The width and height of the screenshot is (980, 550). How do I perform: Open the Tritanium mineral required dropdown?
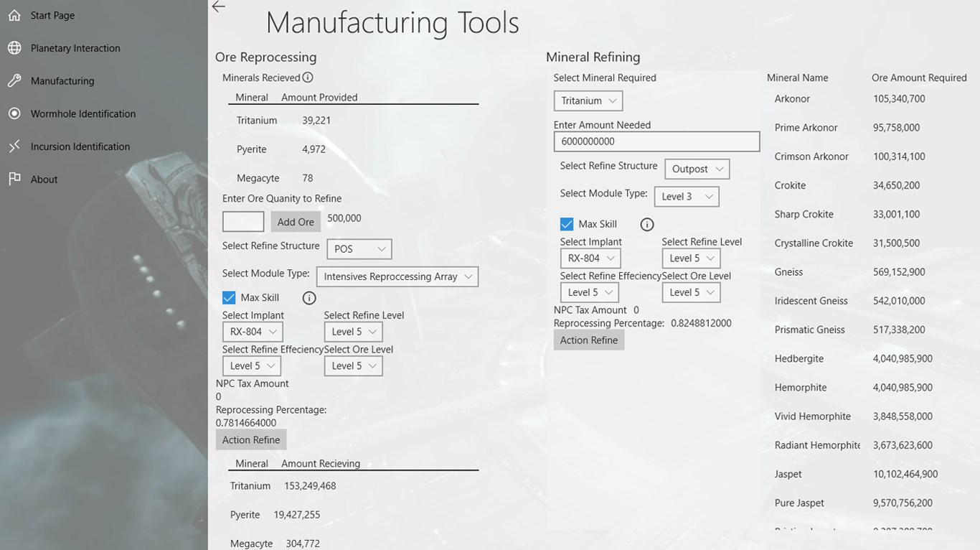pyautogui.click(x=588, y=101)
